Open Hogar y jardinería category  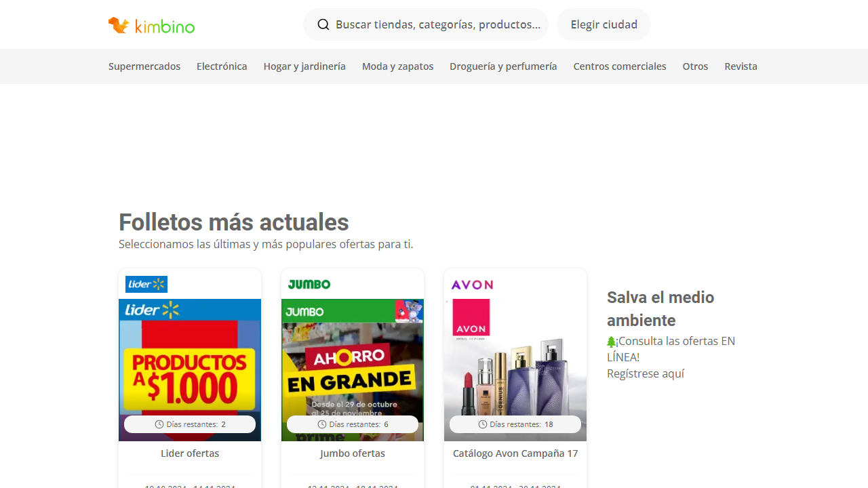click(x=304, y=66)
